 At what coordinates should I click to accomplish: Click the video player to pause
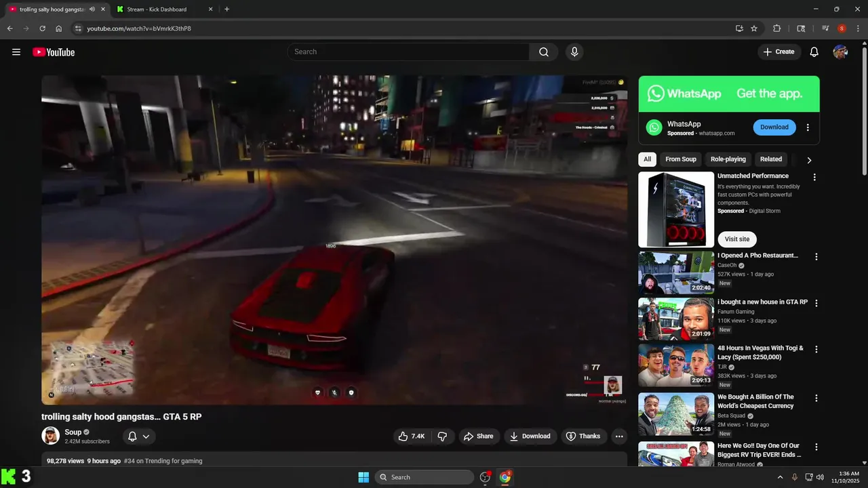pos(334,240)
